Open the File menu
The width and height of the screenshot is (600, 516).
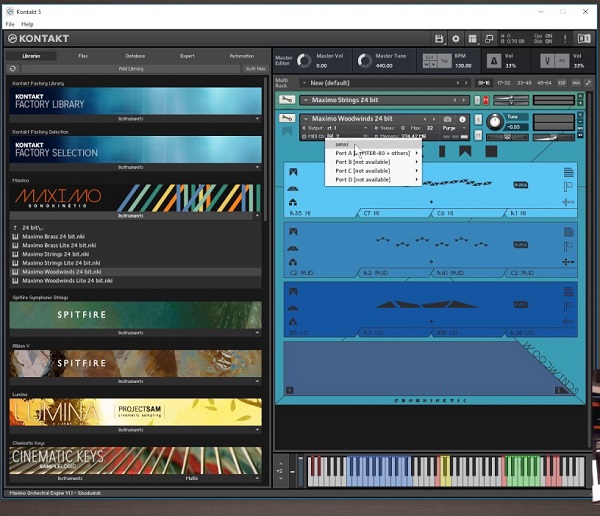(x=10, y=24)
